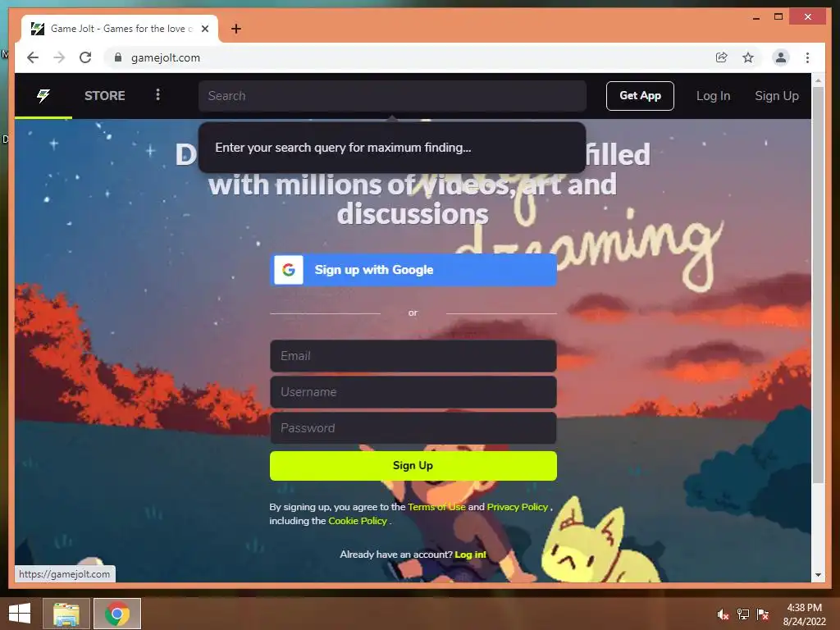
Task: Focus the Password field
Action: click(x=413, y=428)
